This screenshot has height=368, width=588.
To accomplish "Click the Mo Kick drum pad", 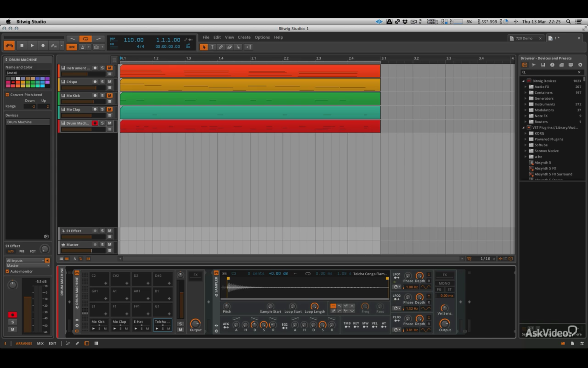I will click(x=99, y=325).
